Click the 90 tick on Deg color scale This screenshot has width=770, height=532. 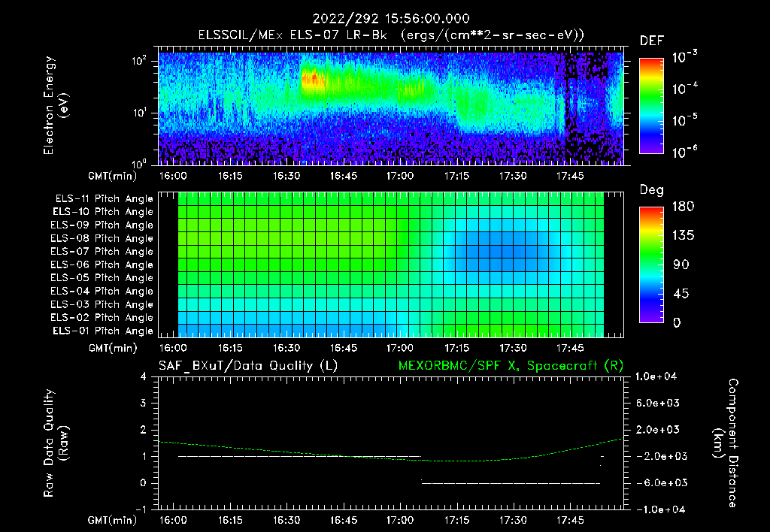click(x=681, y=264)
